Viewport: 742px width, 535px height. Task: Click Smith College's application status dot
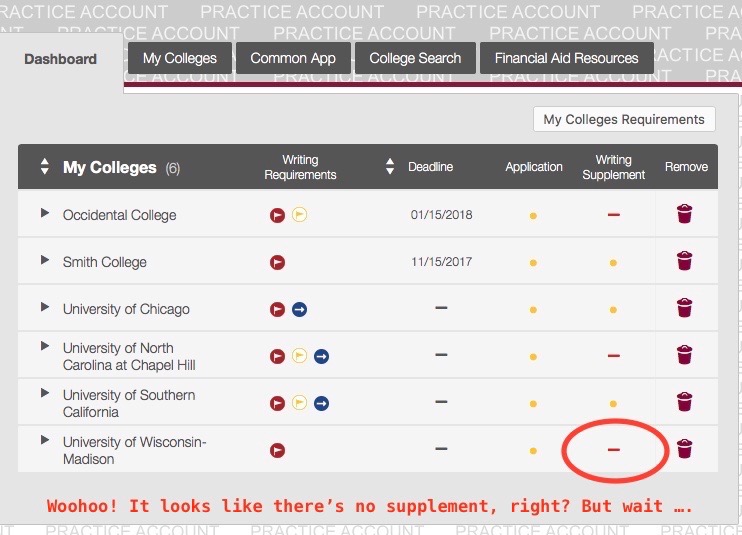[x=533, y=263]
